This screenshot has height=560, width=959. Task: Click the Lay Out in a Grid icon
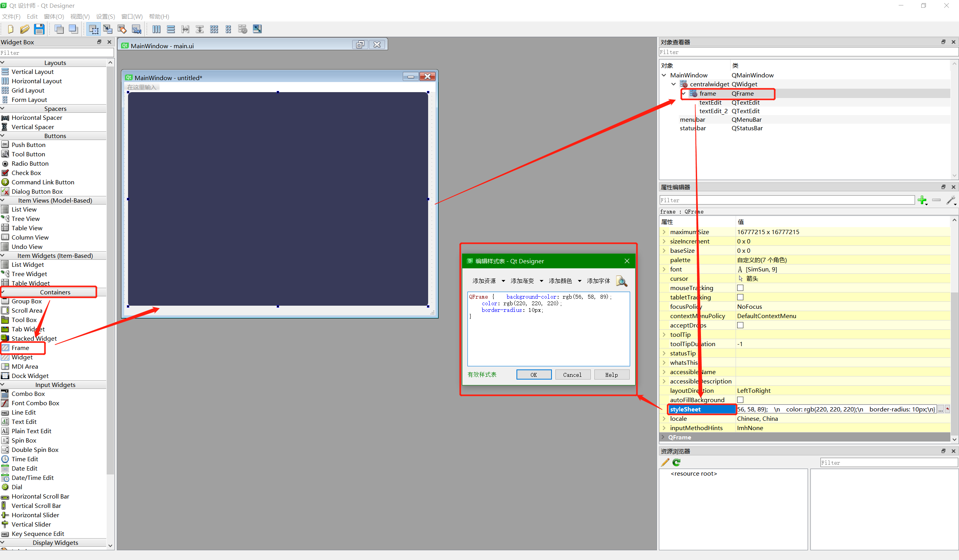click(214, 29)
